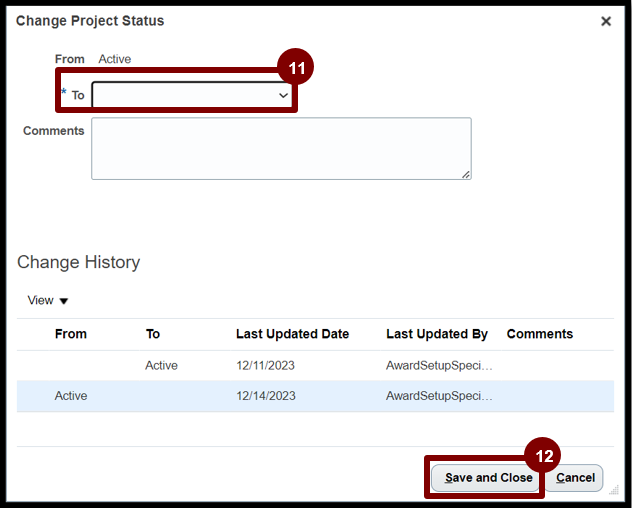632x508 pixels.
Task: Click AwardSetupSpeci… in the first row
Action: 439,365
